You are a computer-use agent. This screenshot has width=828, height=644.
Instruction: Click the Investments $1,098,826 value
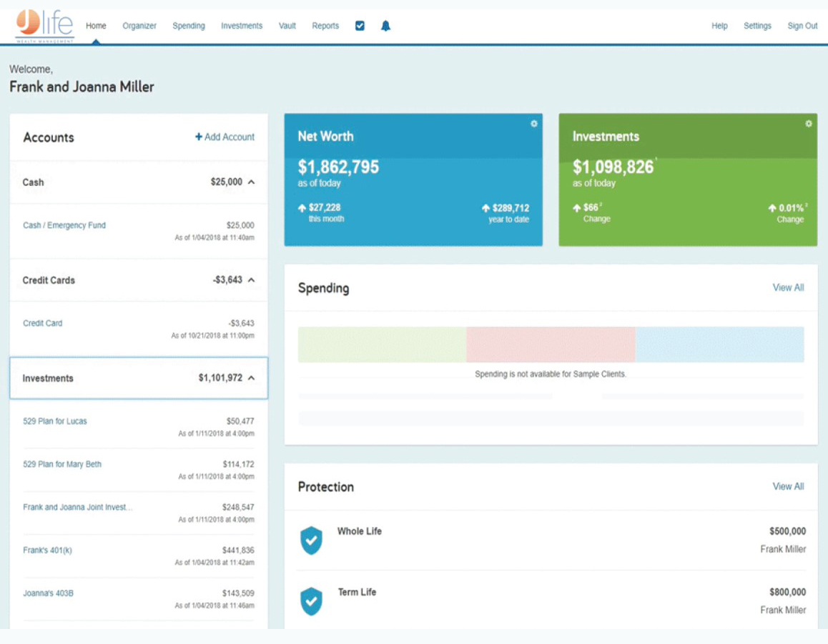tap(613, 167)
